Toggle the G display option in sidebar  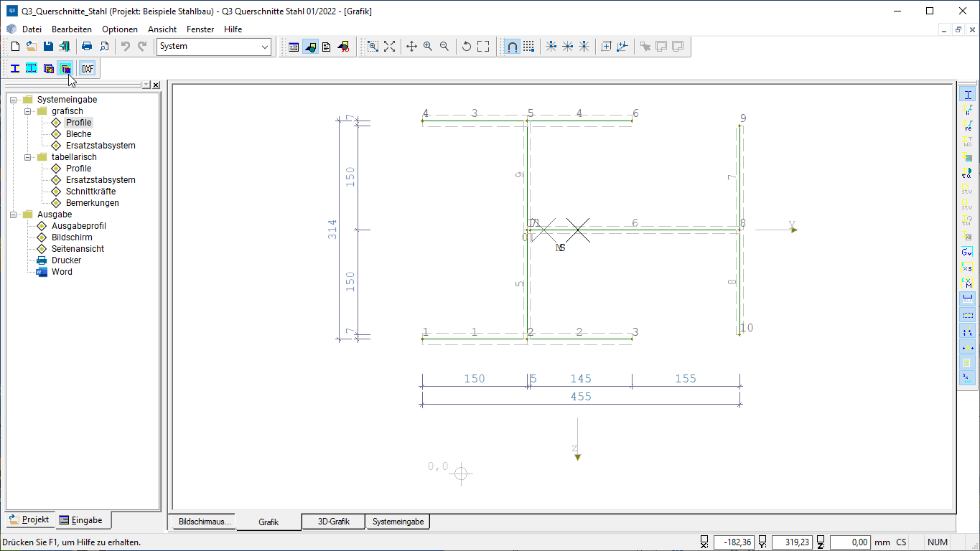tap(967, 253)
